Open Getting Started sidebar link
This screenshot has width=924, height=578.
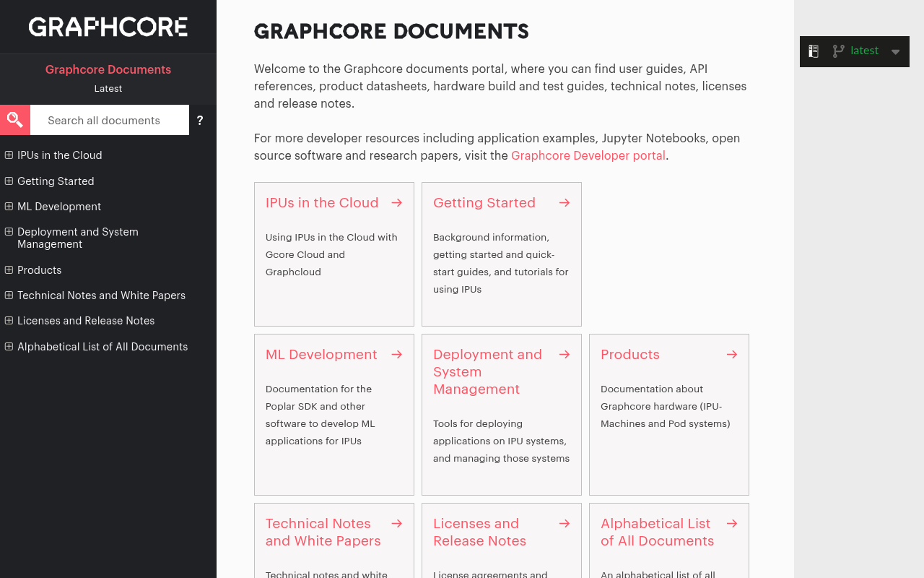tap(56, 181)
